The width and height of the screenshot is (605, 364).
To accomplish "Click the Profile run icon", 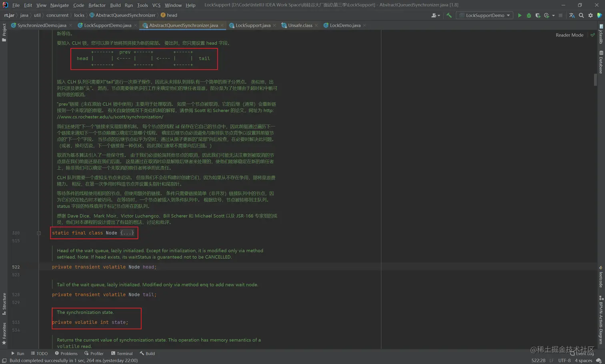I will [x=546, y=15].
